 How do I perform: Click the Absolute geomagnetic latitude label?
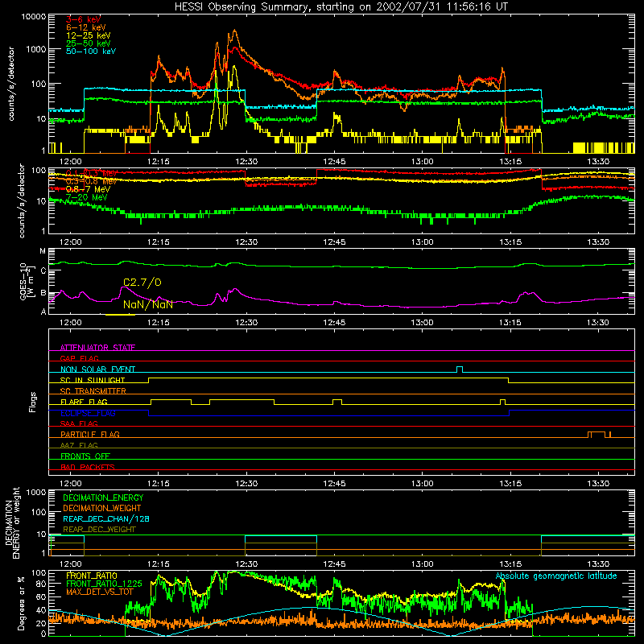[x=556, y=576]
